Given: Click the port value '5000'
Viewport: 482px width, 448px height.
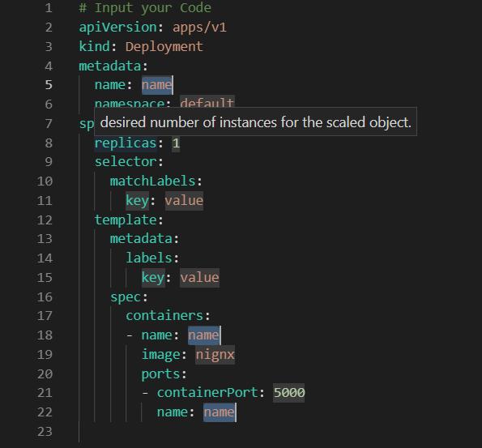Looking at the screenshot, I should [289, 393].
